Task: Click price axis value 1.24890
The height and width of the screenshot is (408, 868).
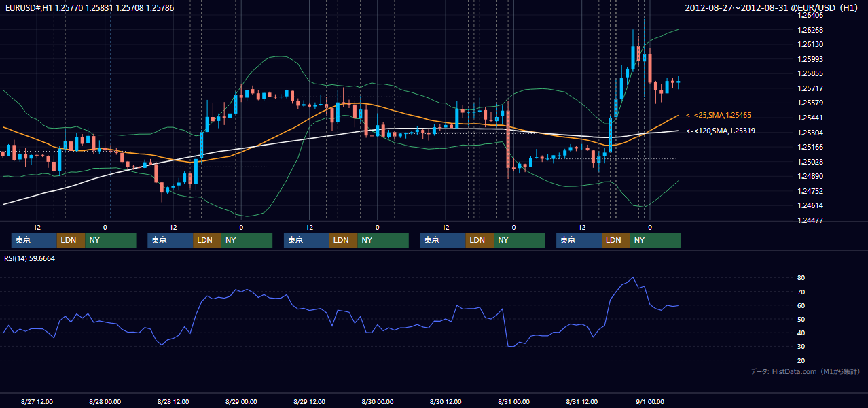Action: click(x=810, y=176)
